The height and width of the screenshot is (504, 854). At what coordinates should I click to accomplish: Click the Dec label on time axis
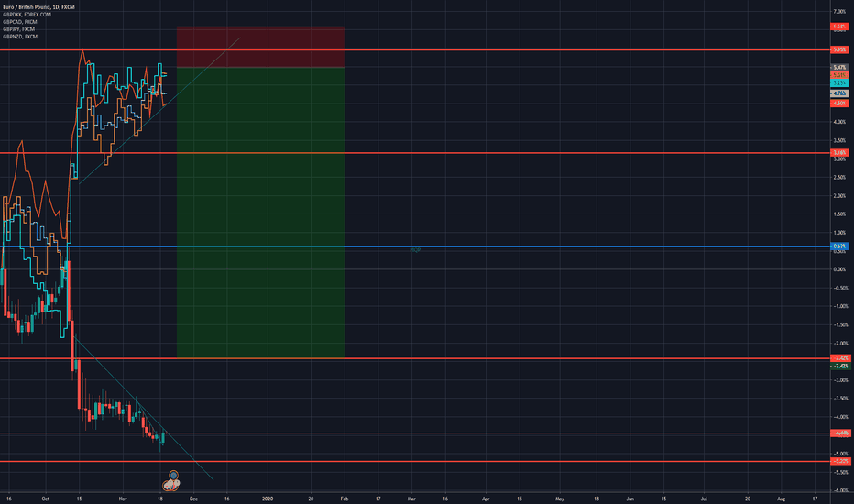pos(192,498)
